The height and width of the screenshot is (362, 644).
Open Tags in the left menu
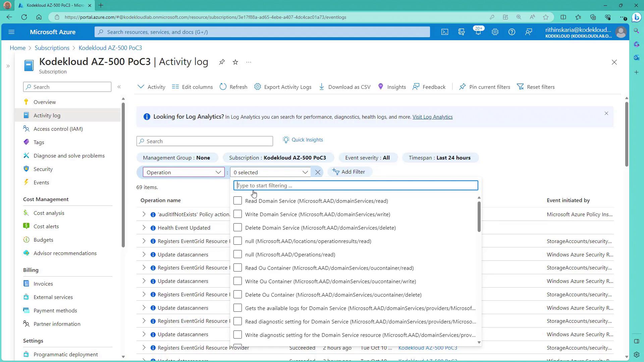coord(39,142)
